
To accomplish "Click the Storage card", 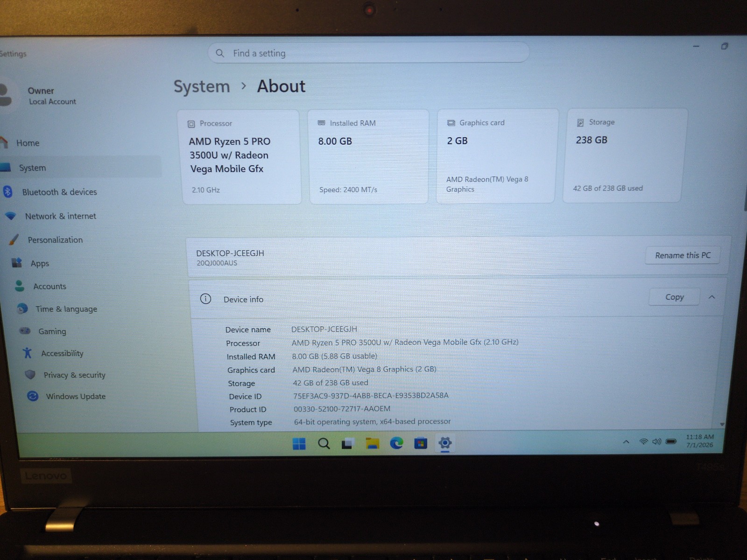I will (x=626, y=155).
